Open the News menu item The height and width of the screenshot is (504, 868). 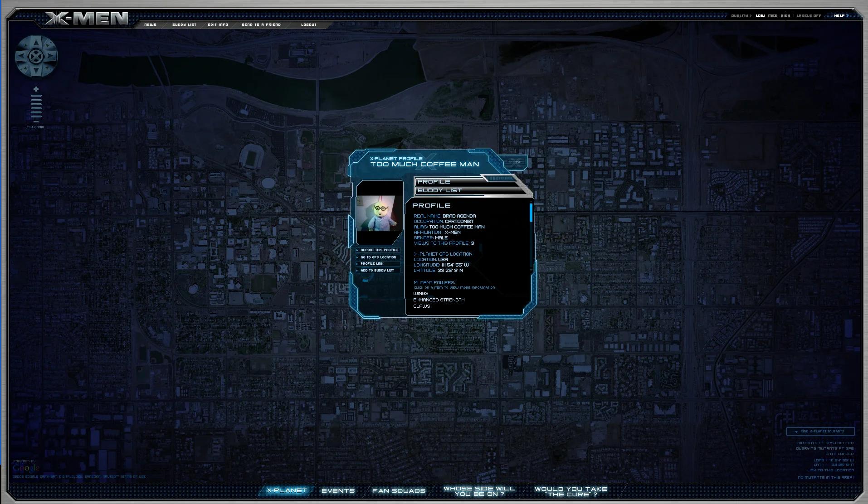150,25
